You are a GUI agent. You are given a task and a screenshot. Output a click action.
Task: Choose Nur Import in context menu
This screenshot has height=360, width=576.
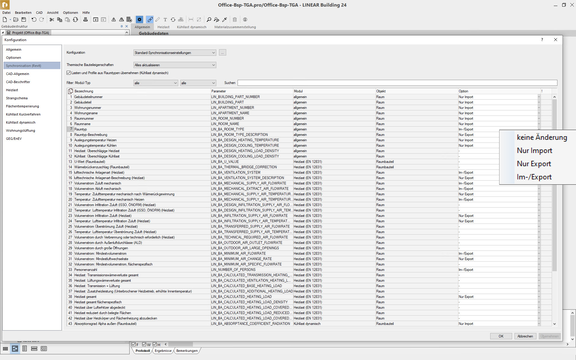(x=534, y=151)
